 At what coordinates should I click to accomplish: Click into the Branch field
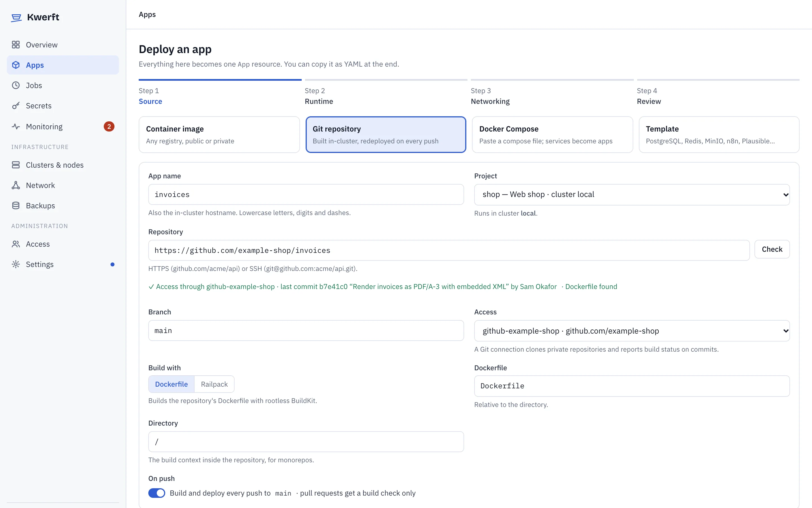(x=306, y=330)
